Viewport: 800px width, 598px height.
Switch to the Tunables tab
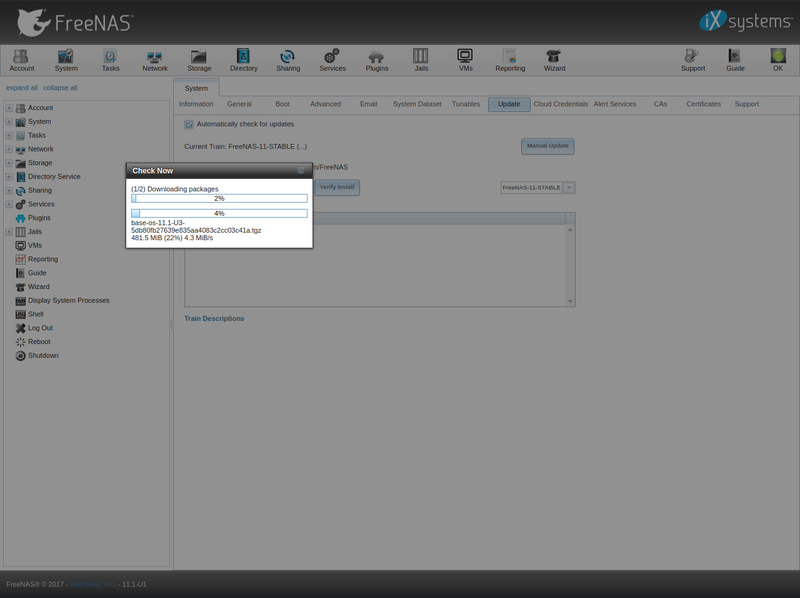click(x=466, y=104)
